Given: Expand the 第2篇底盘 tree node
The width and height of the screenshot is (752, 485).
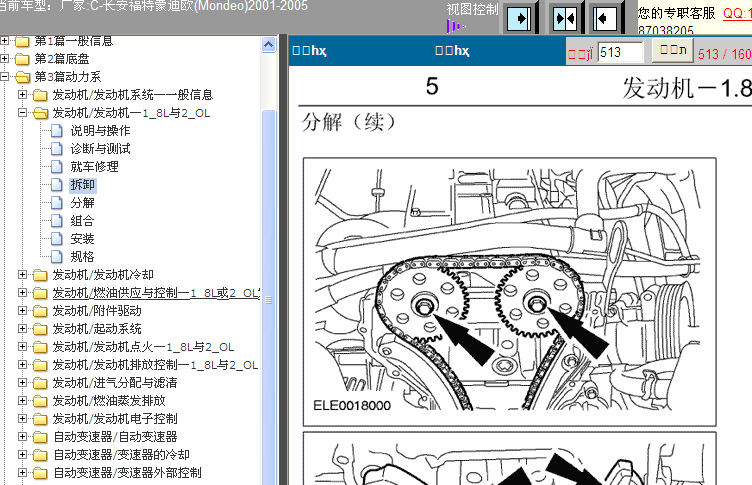Looking at the screenshot, I should click(5, 59).
